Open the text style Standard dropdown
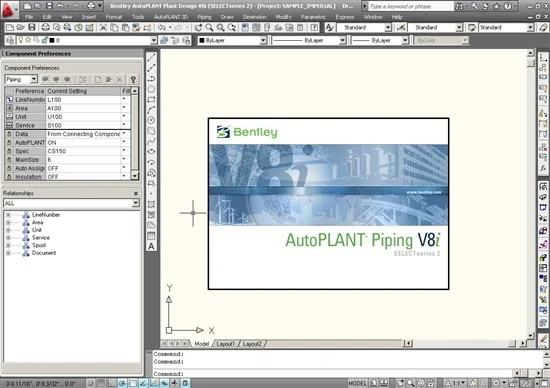550x388 pixels. [x=388, y=27]
